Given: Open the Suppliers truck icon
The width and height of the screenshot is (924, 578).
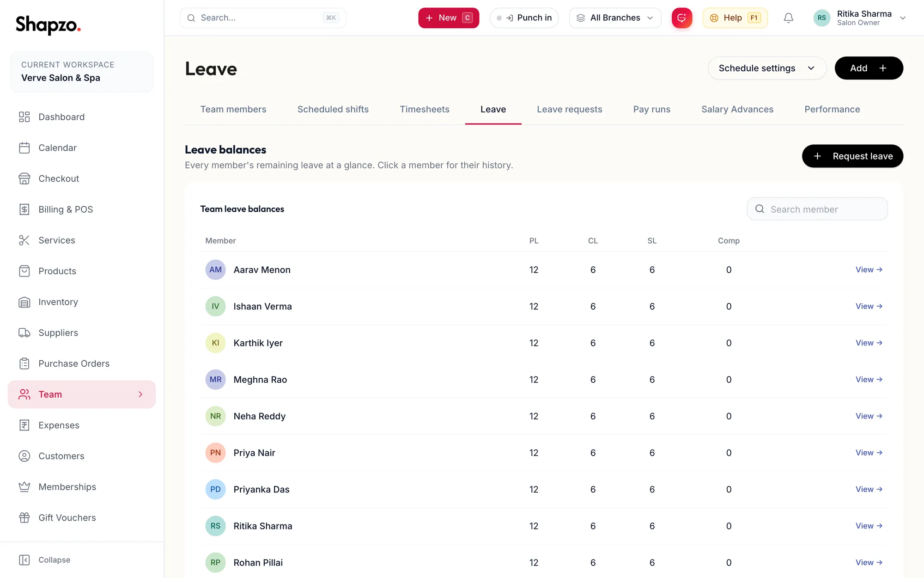Looking at the screenshot, I should click(24, 333).
